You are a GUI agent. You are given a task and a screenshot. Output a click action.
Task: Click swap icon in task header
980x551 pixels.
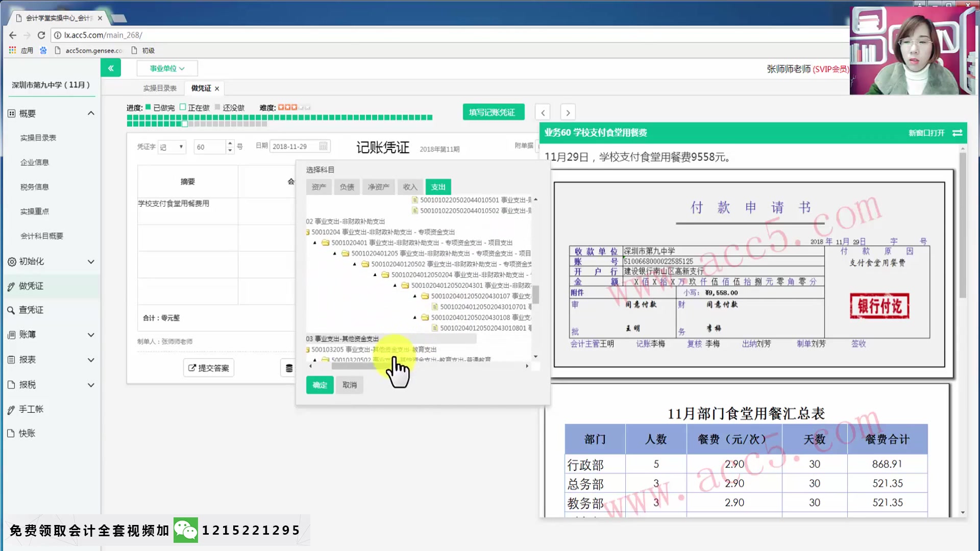(958, 133)
